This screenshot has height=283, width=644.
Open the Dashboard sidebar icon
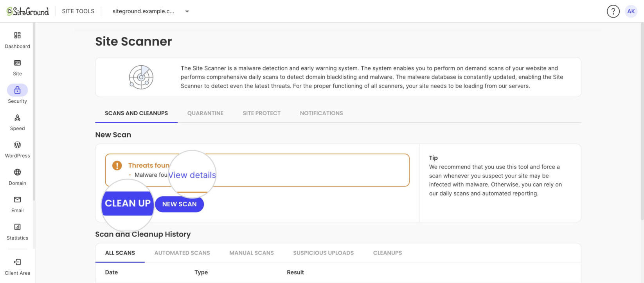[x=17, y=36]
